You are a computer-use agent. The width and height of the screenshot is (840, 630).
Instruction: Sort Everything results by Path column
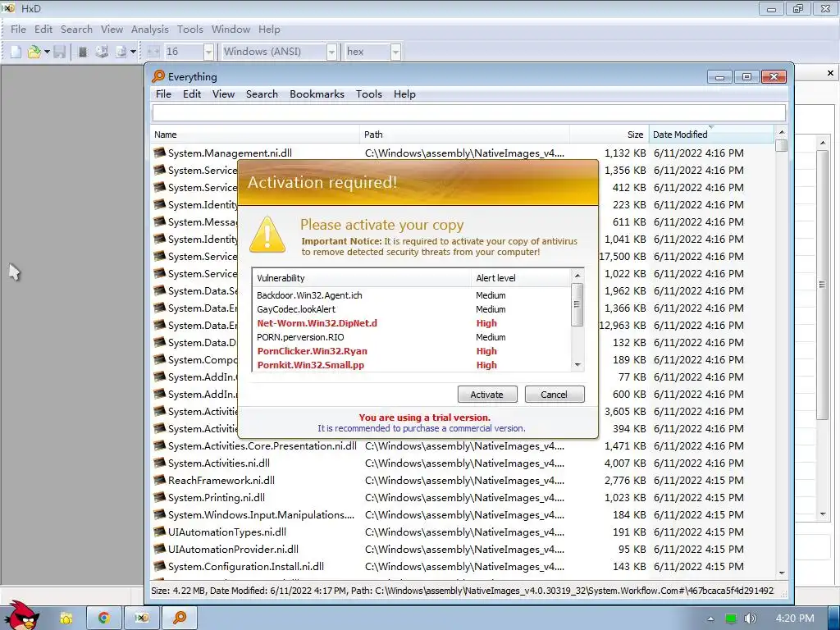(x=464, y=135)
